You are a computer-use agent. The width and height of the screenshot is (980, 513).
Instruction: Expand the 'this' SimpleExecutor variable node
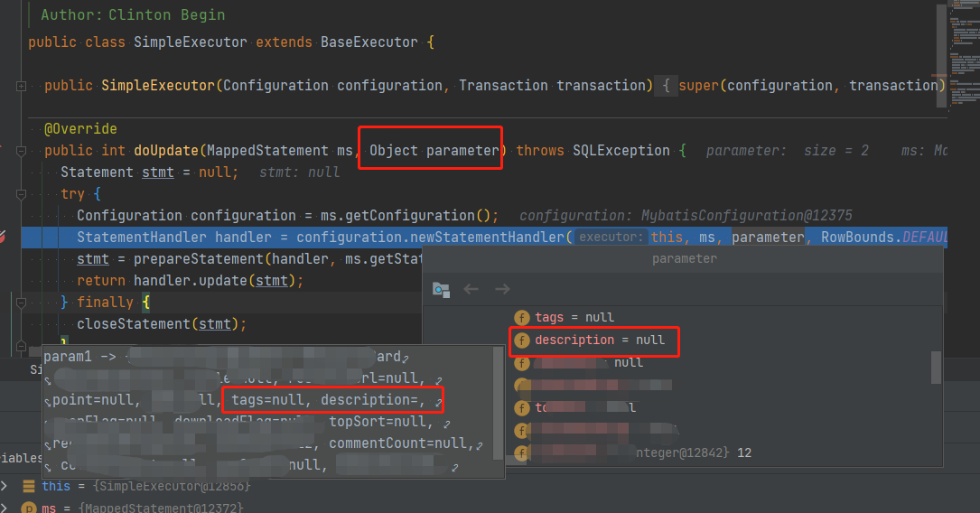(x=5, y=487)
